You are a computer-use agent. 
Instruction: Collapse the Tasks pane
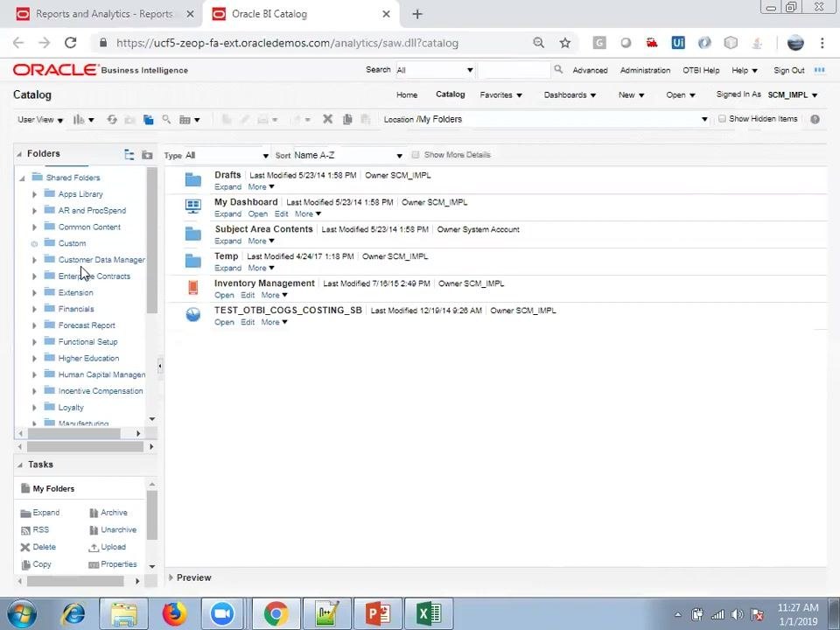[20, 465]
